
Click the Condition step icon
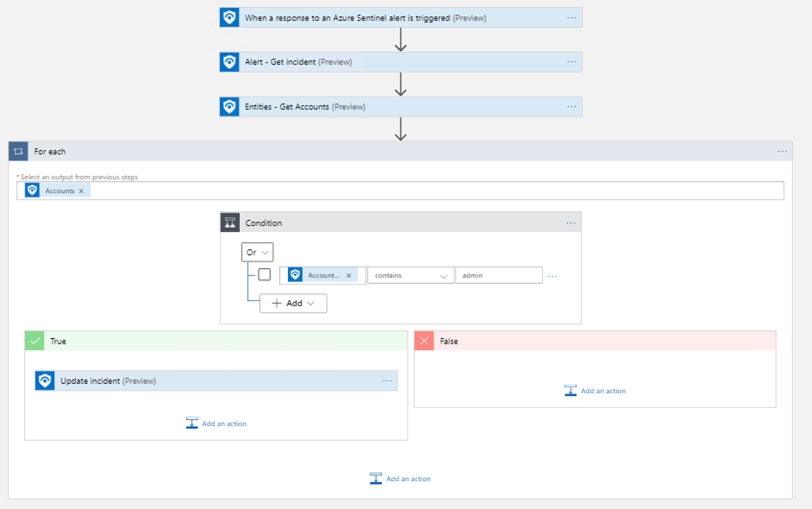230,223
